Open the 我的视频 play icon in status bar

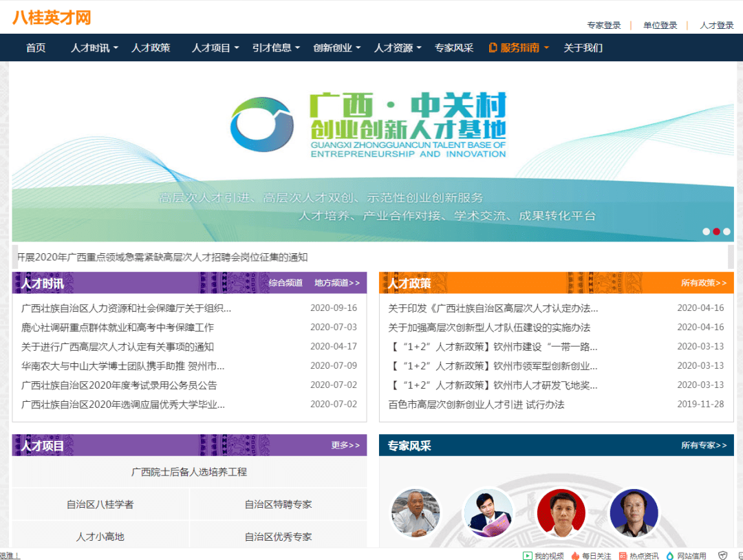(x=527, y=556)
